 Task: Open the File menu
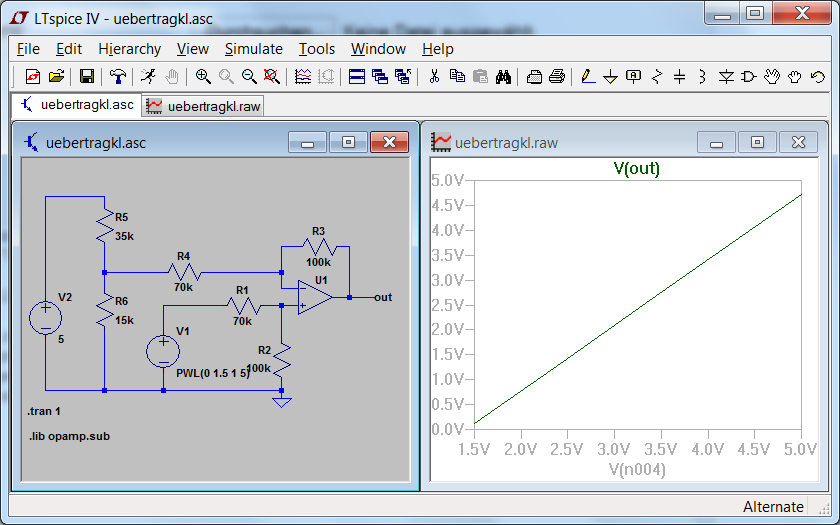coord(28,49)
